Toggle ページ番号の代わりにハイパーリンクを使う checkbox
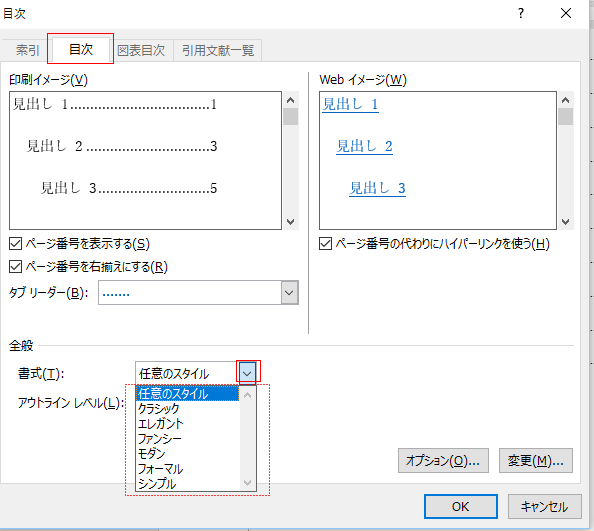594x531 pixels. [325, 244]
